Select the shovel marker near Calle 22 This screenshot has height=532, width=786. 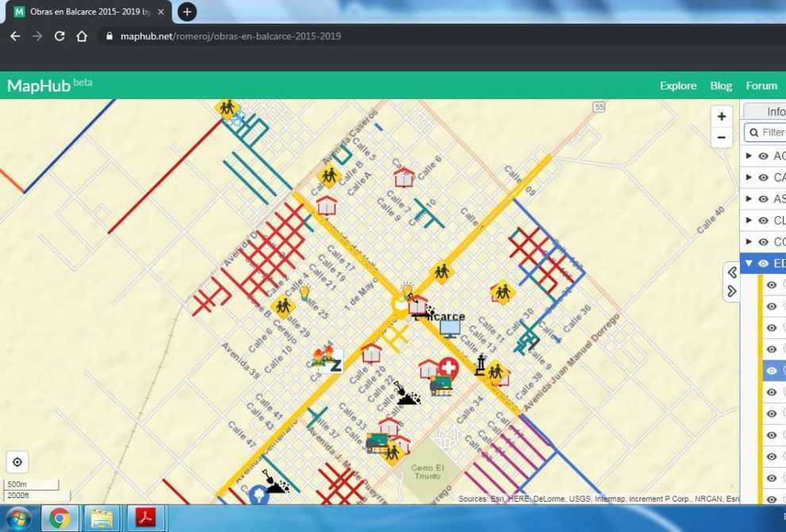tap(407, 395)
